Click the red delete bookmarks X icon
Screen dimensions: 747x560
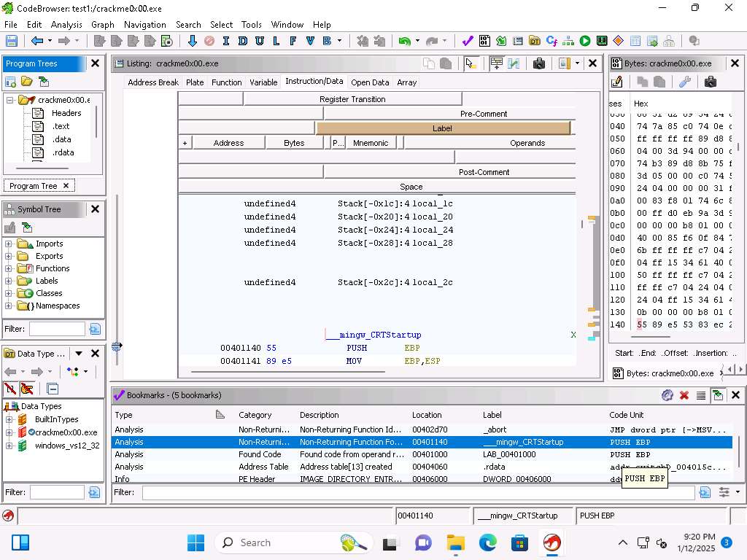tap(684, 395)
